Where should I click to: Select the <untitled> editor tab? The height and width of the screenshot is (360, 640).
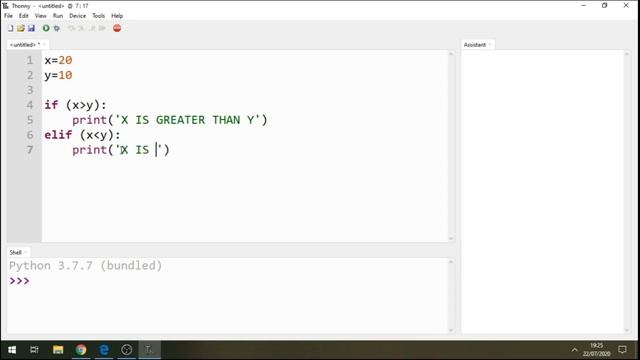[x=24, y=44]
